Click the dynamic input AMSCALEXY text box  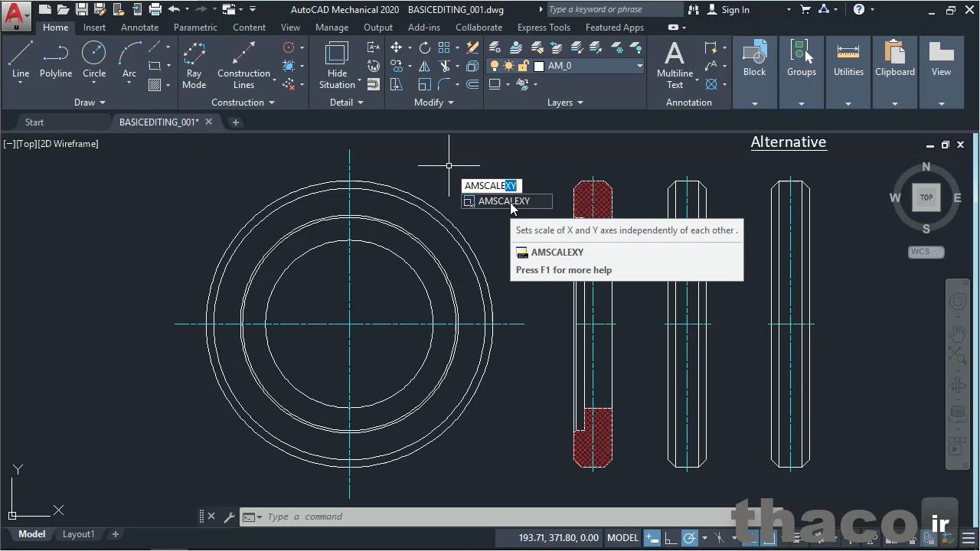point(492,185)
